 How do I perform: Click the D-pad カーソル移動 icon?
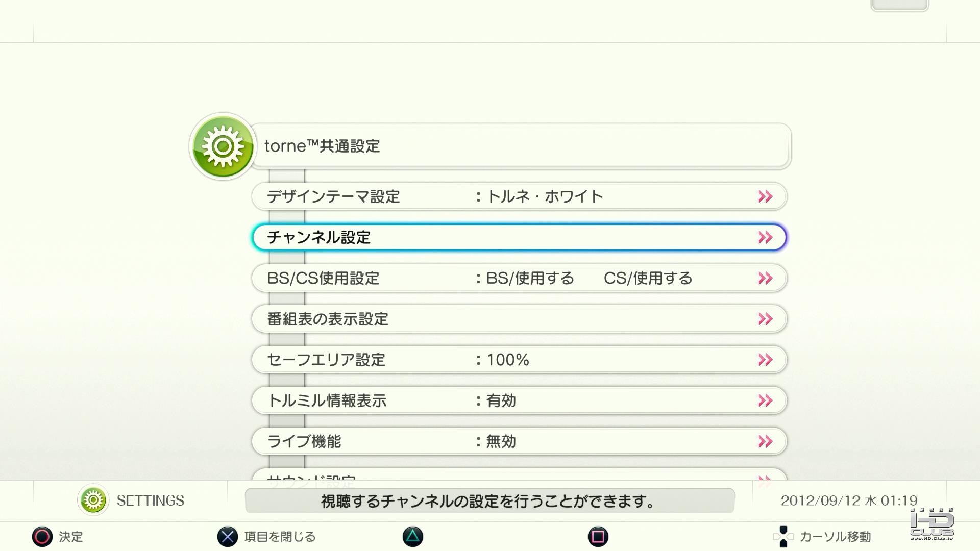pos(783,537)
